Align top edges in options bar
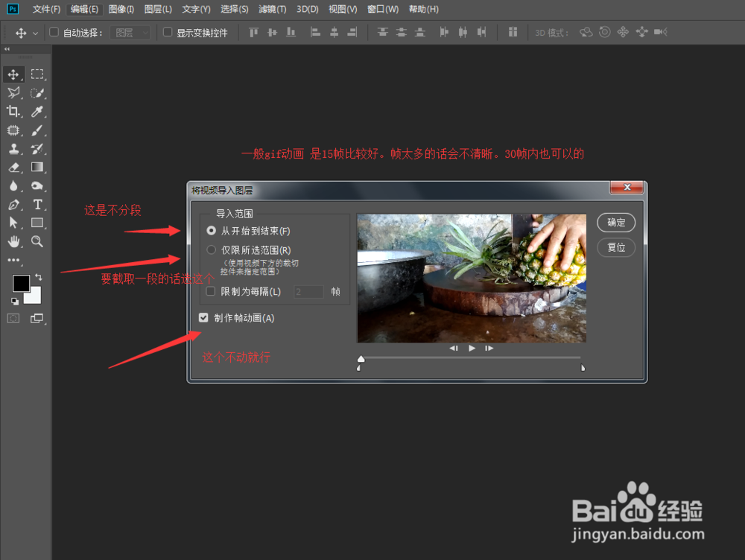Screen dimensions: 745x560 click(254, 32)
